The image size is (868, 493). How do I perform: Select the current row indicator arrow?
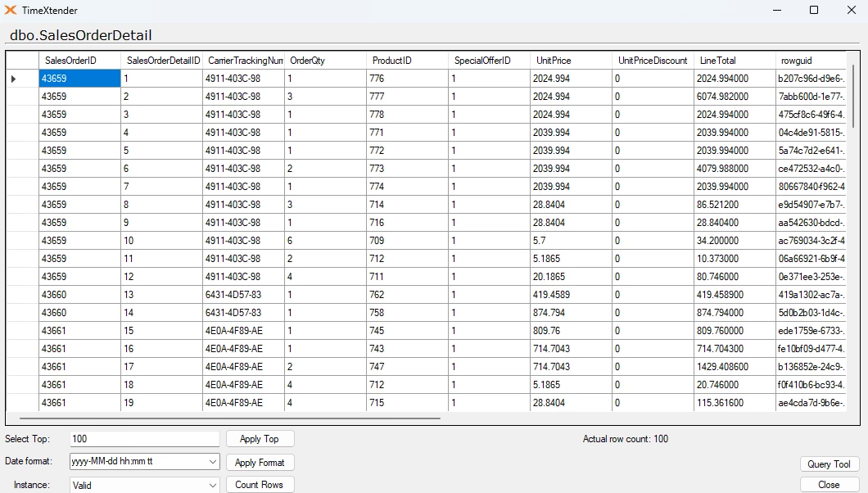[13, 79]
